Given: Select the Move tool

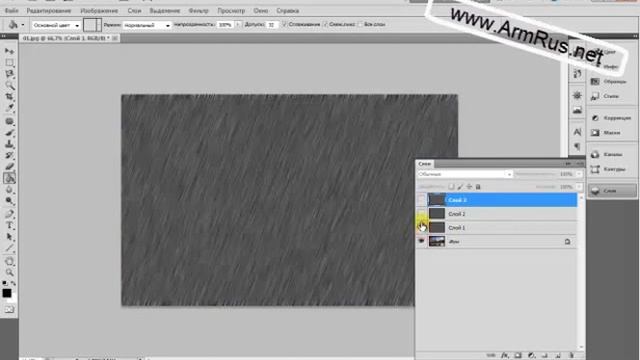Looking at the screenshot, I should coord(9,51).
